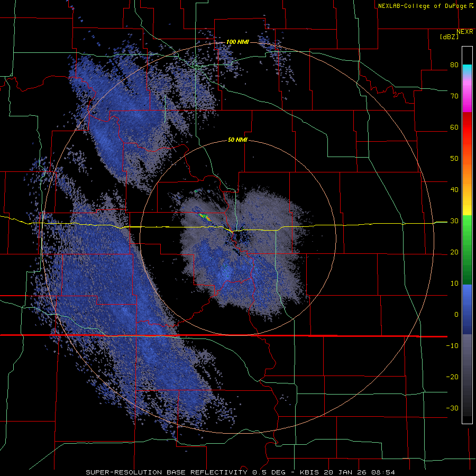Click the SUPER-RESOLUTION BASE REFLECTIVITY caption text
This screenshot has width=476, height=476.
[x=167, y=472]
